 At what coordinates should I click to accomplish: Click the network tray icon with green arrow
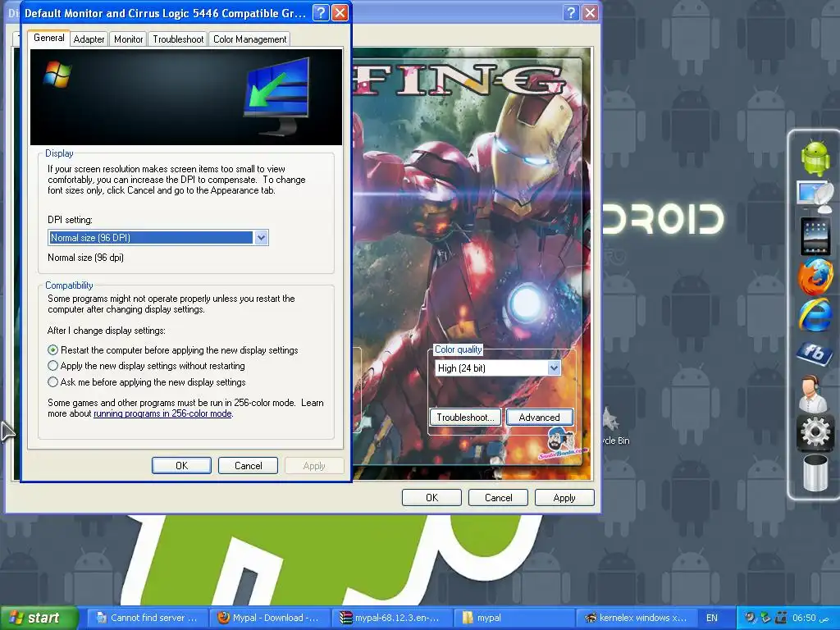click(x=765, y=618)
